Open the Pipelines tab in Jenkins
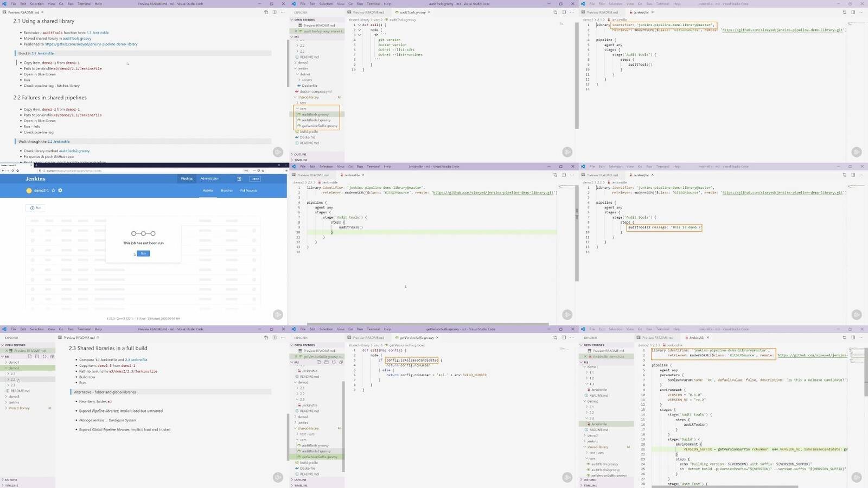 tap(187, 179)
